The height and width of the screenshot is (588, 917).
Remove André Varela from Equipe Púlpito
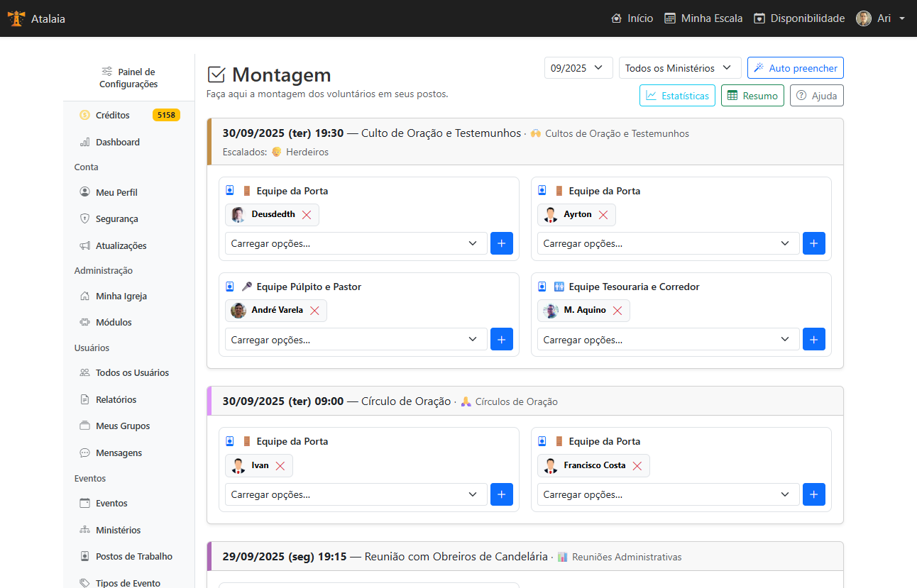coord(314,311)
